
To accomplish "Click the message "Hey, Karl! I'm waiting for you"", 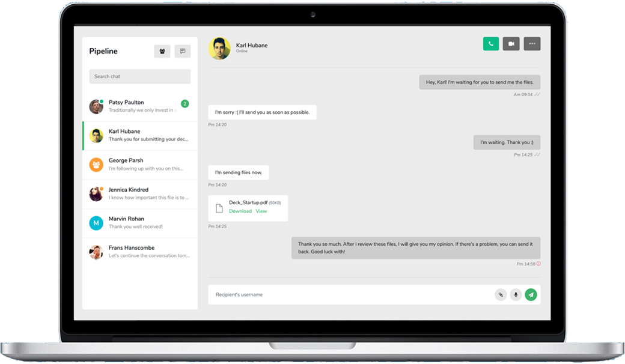I will [480, 82].
